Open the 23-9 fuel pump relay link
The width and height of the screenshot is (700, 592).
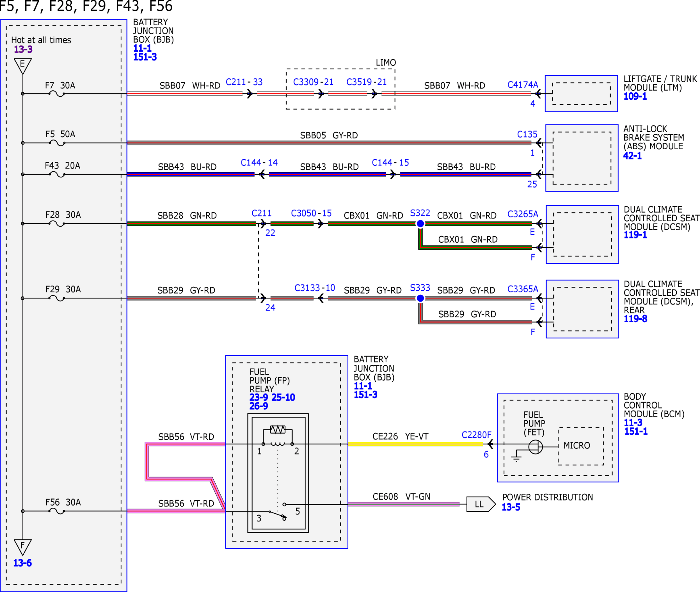[259, 397]
